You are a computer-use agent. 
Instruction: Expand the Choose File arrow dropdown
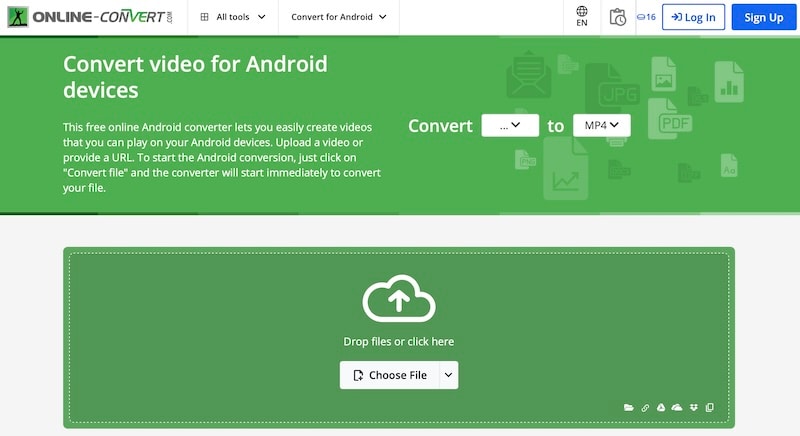coord(448,375)
